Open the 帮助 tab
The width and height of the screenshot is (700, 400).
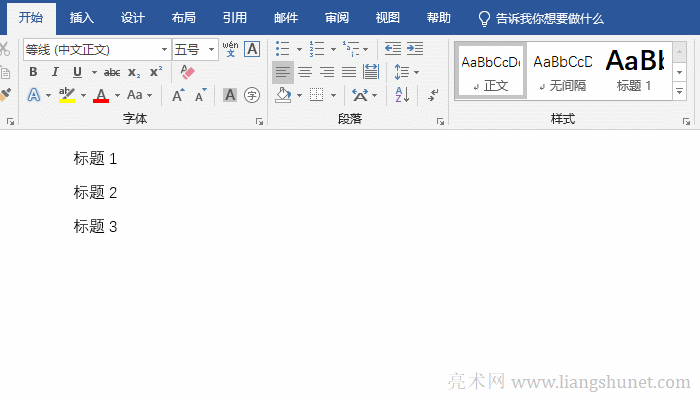pyautogui.click(x=438, y=18)
